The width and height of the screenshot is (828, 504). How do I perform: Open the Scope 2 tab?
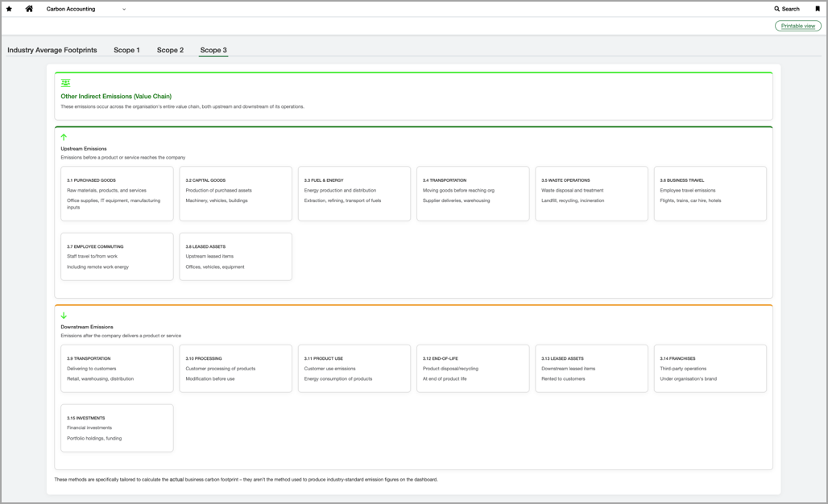pos(170,50)
